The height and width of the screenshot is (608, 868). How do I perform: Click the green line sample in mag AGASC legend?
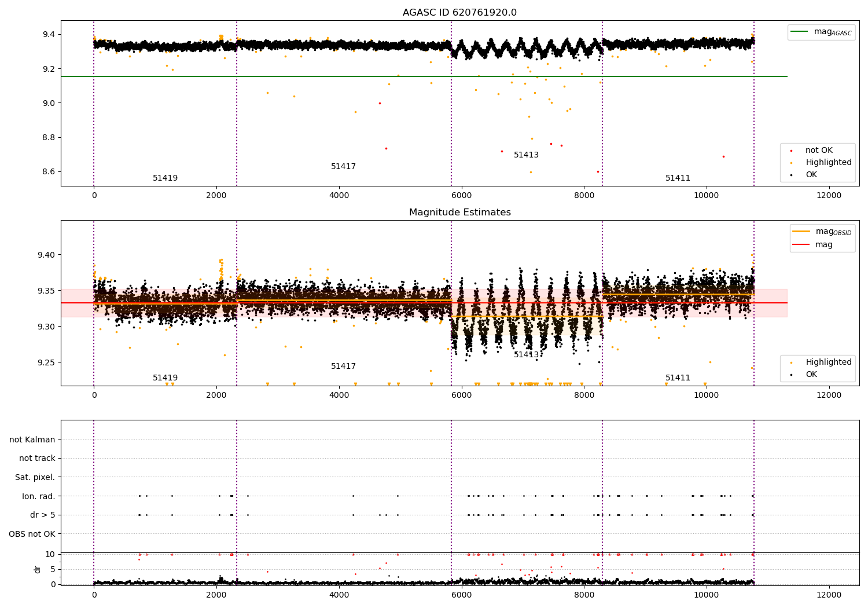click(800, 31)
